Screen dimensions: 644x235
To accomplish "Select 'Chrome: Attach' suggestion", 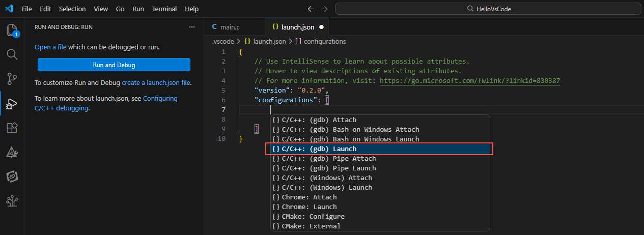I will click(380, 197).
